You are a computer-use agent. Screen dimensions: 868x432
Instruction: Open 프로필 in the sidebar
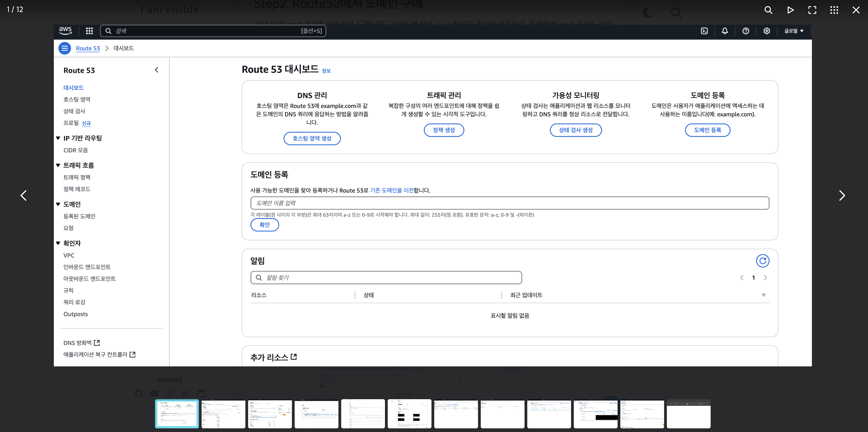tap(71, 123)
